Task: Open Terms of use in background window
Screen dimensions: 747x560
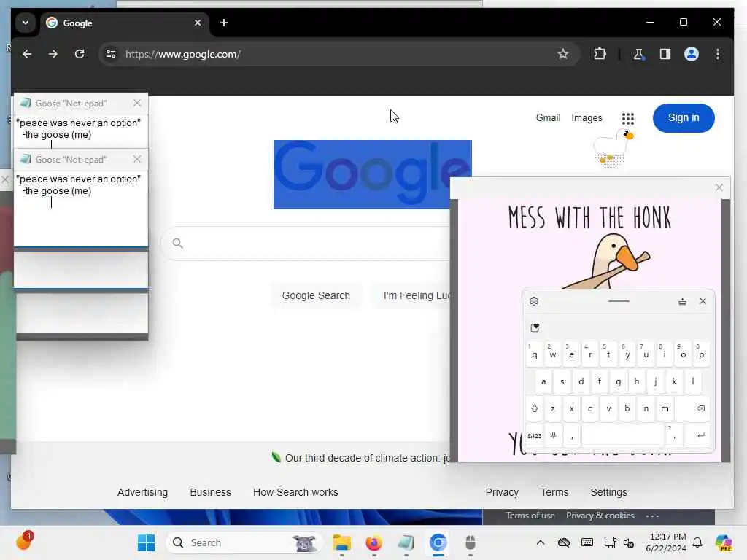Action: tap(530, 516)
